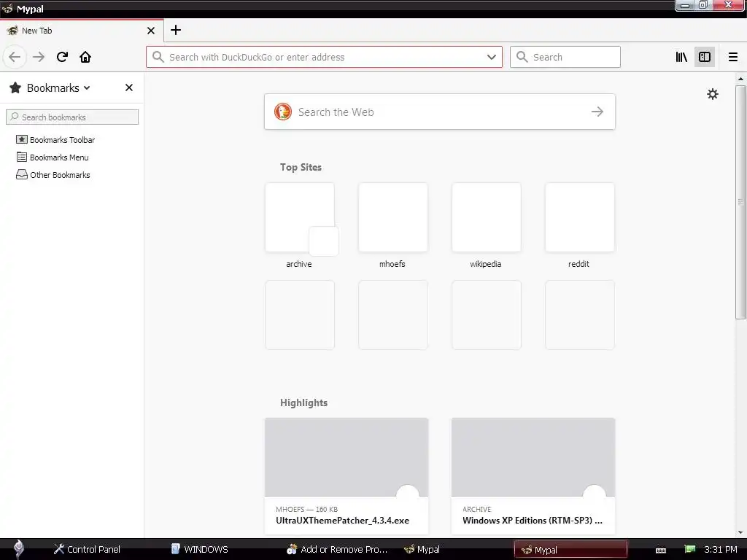Open the Start menu button on taskbar
Image resolution: width=747 pixels, height=560 pixels.
(18, 549)
